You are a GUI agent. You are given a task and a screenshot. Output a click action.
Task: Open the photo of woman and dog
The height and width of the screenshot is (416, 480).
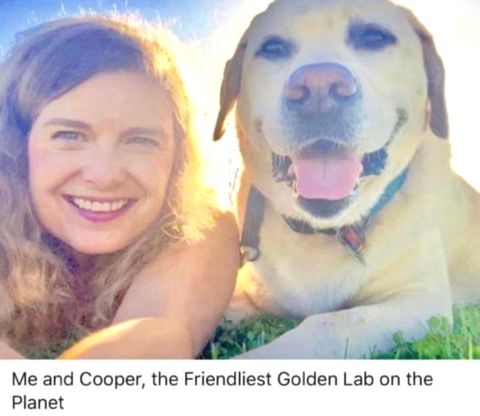tap(240, 179)
